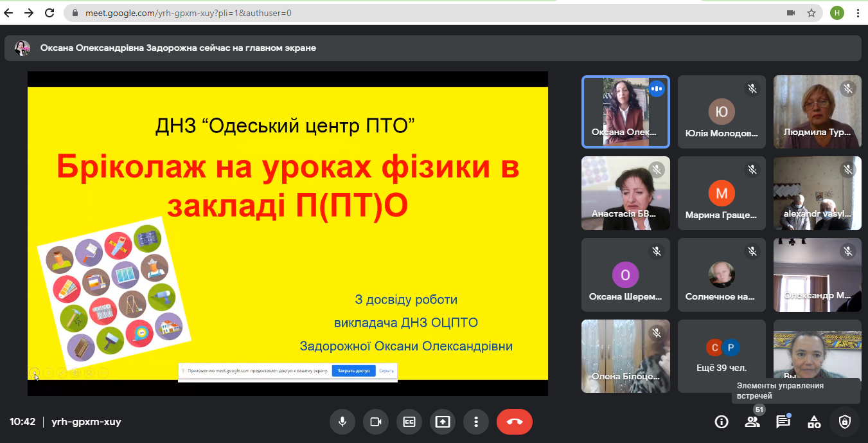868x443 pixels.
Task: Show the participants list with the people icon
Action: (752, 422)
